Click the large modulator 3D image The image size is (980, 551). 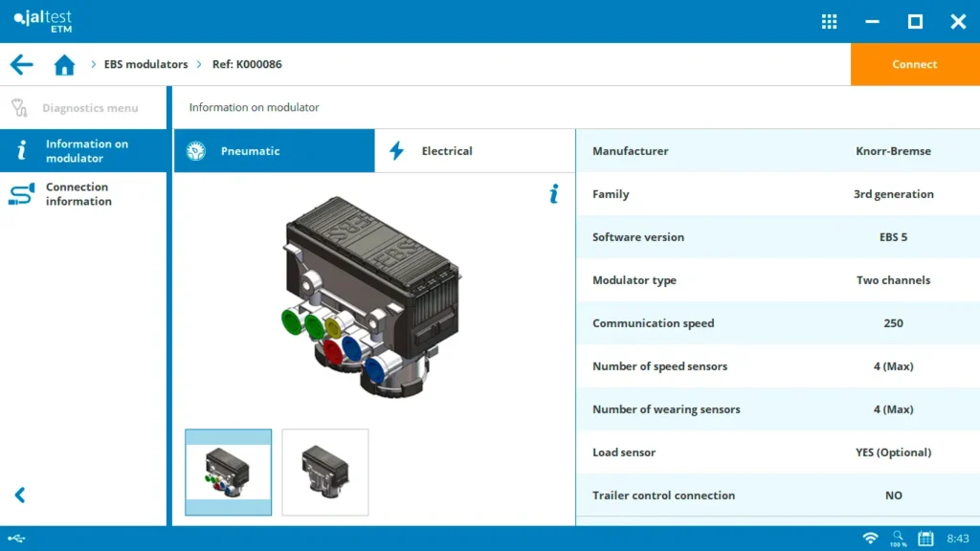tap(372, 297)
